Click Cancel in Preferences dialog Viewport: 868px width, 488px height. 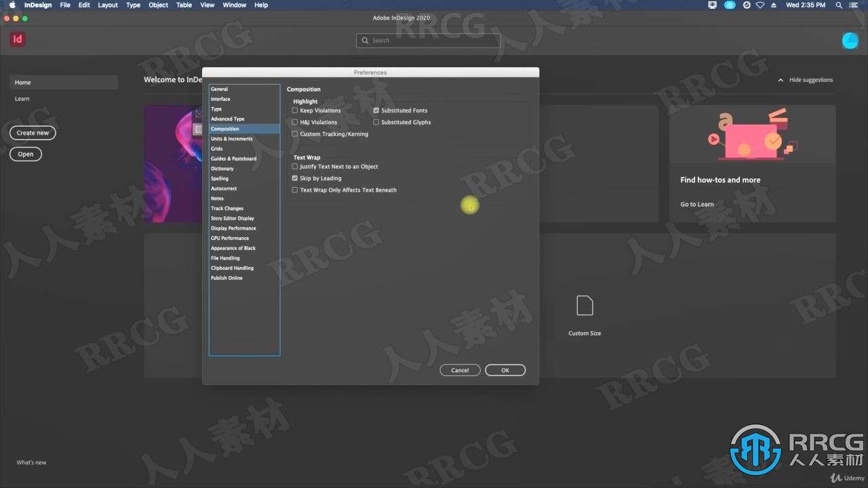[x=460, y=370]
